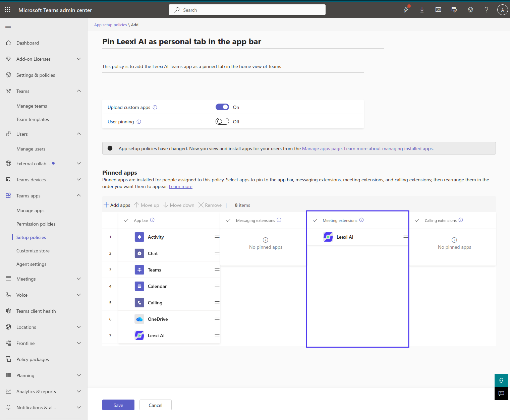
Task: Open Customize store
Action: [33, 251]
